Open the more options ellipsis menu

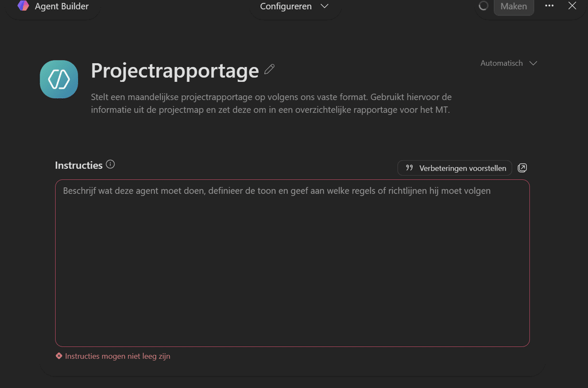pos(550,6)
